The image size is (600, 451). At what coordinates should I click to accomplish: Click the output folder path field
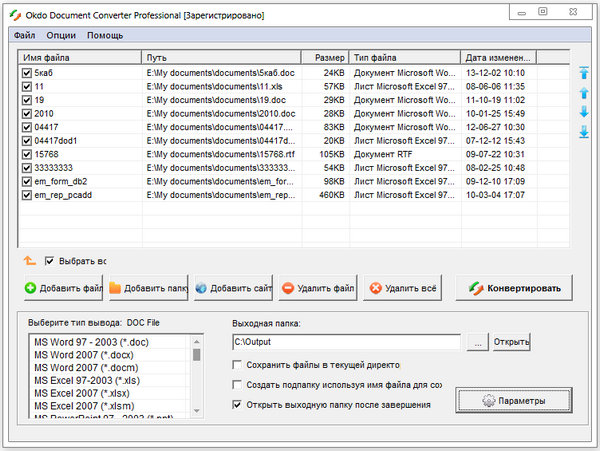tap(346, 343)
